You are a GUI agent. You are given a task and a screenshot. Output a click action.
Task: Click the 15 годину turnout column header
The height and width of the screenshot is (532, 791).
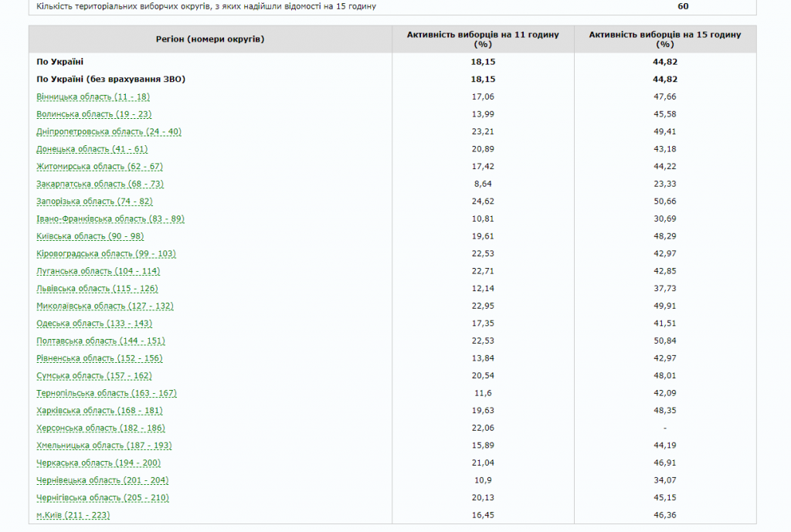click(x=664, y=39)
